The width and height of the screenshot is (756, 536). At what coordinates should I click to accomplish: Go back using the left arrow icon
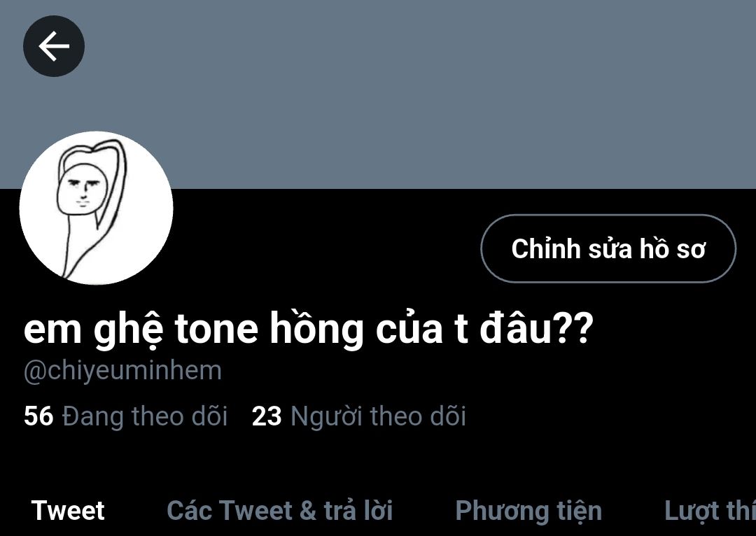coord(54,46)
